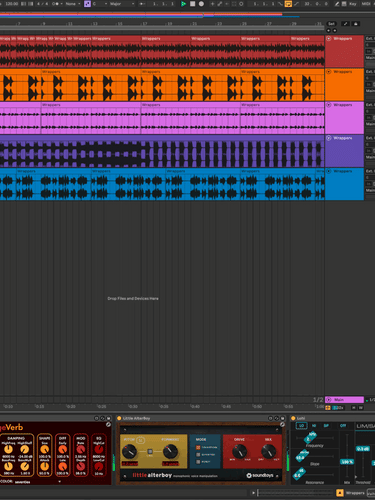Click the MIDI Arrangement Overdub plus icon
The height and width of the screenshot is (500, 375).
coord(212,4)
